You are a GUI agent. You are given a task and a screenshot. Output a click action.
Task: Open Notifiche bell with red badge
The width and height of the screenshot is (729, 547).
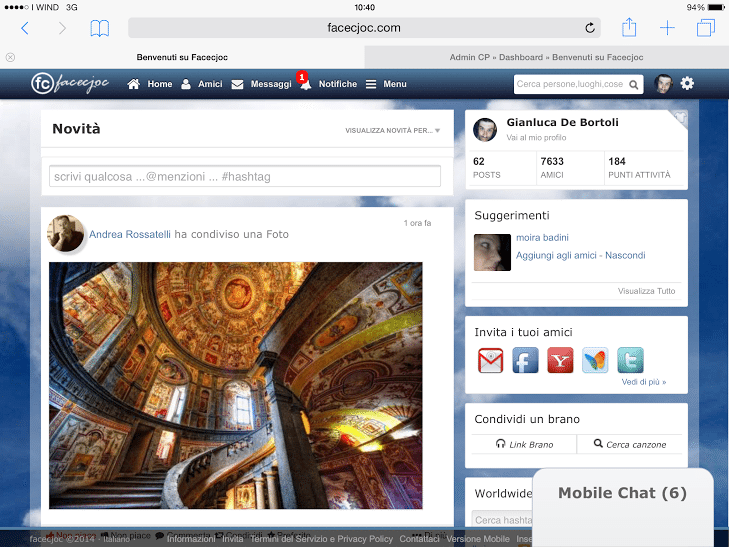coord(305,84)
